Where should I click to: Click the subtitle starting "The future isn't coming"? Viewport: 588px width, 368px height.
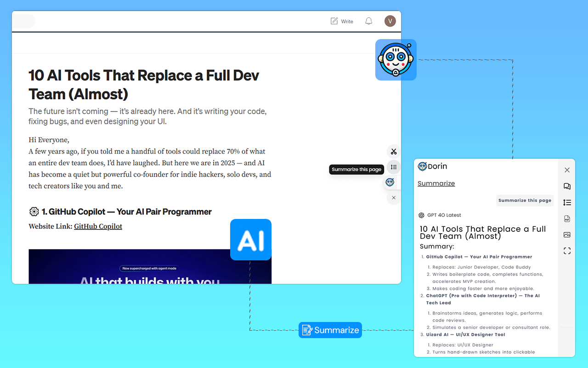(147, 116)
